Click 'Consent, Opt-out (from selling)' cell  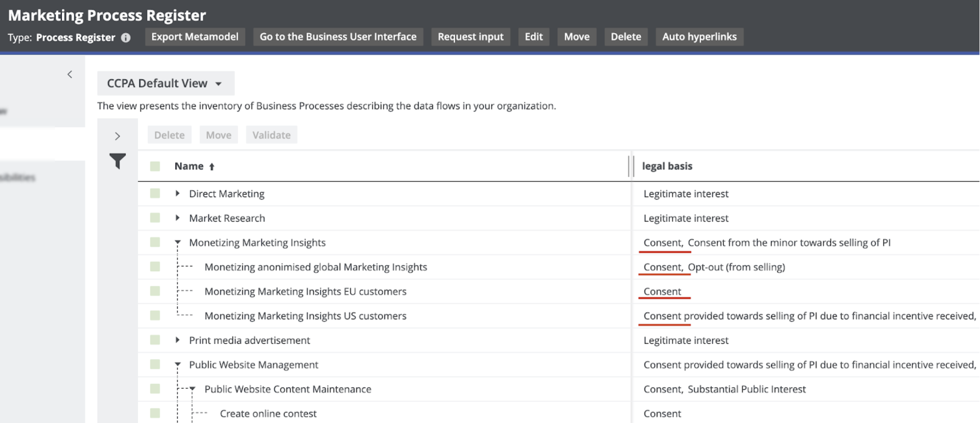pos(714,267)
